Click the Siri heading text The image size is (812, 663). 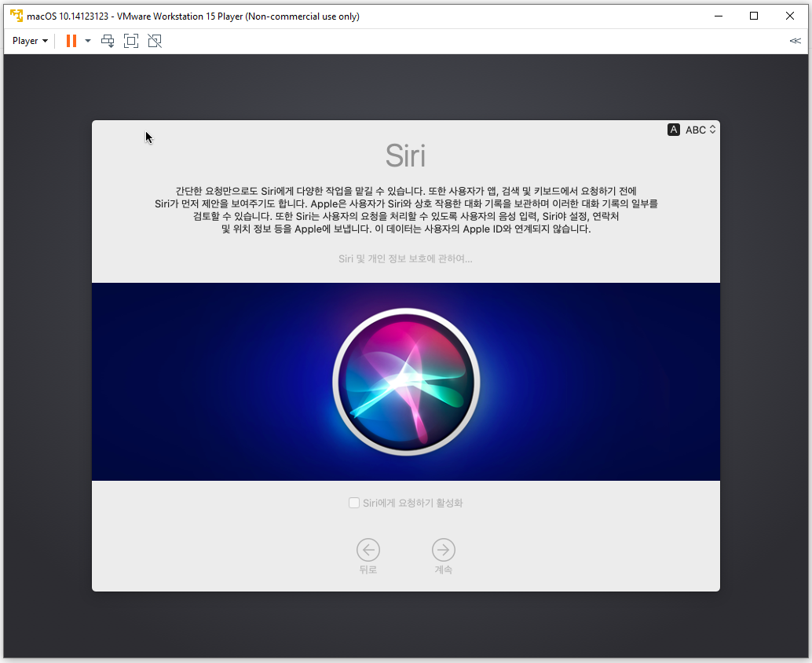405,156
